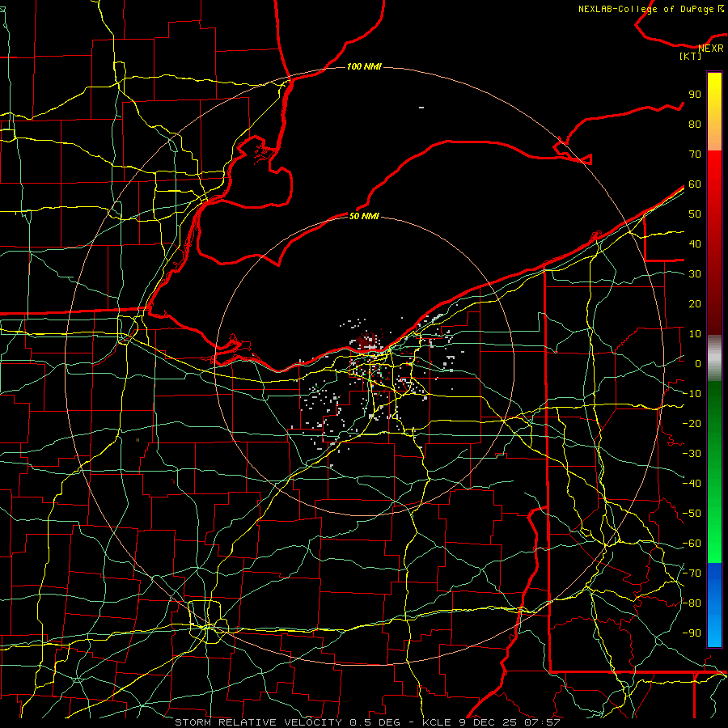Click the gray zero band of the color scale
Viewport: 728px width, 728px height.
click(x=714, y=358)
